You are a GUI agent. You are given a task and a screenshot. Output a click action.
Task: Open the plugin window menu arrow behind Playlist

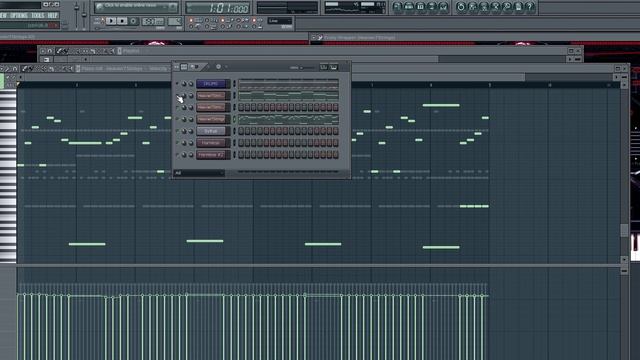click(313, 38)
